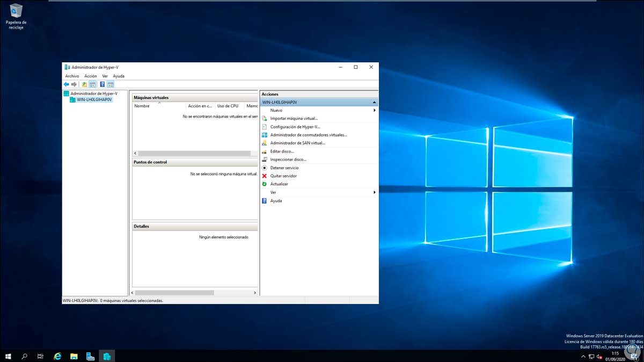Open Server Manager from the taskbar

coord(90,356)
